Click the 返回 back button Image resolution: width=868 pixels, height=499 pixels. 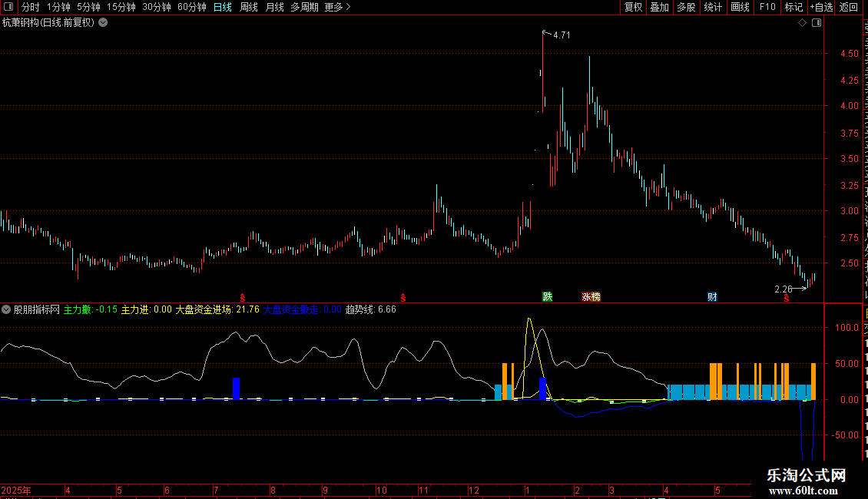click(x=849, y=7)
